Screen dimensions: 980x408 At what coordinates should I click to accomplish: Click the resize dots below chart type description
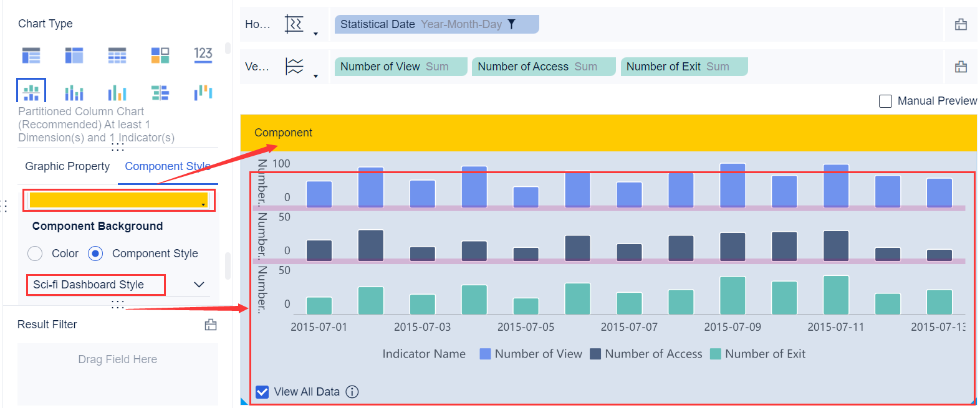118,147
